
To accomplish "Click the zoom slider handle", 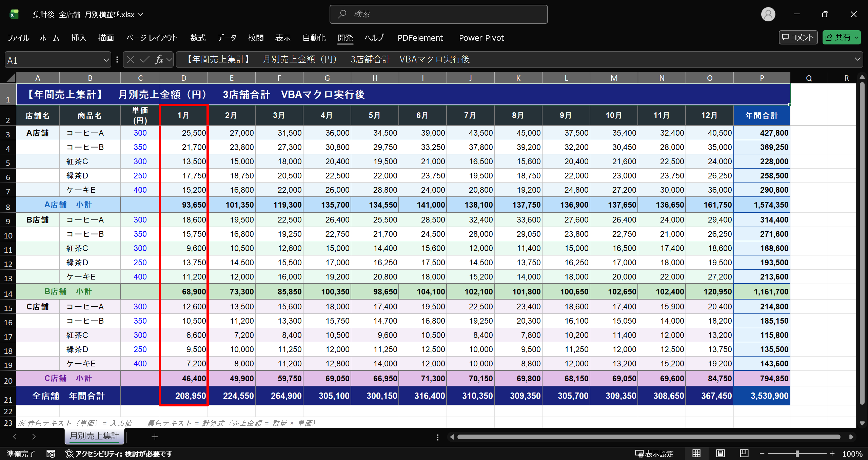I will click(x=797, y=454).
